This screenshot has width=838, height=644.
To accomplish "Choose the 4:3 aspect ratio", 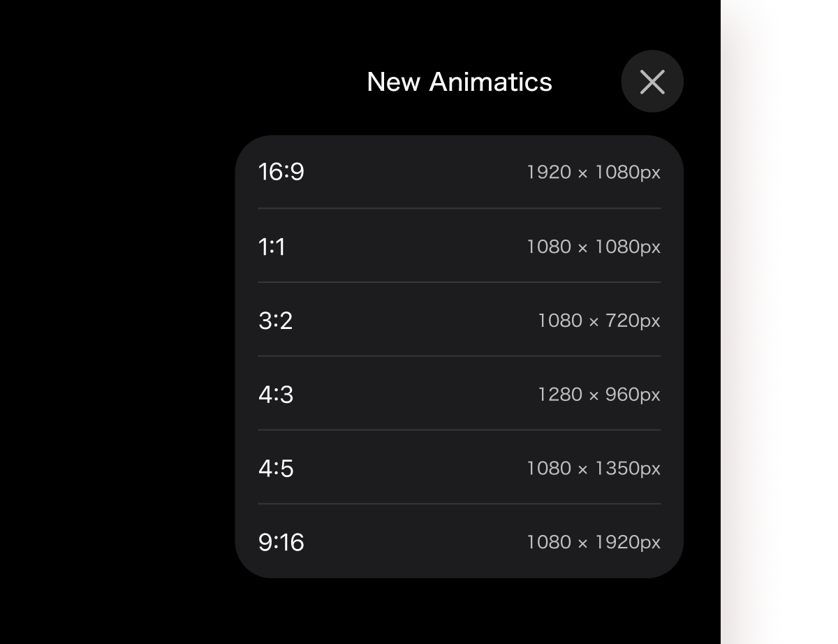I will (x=459, y=394).
